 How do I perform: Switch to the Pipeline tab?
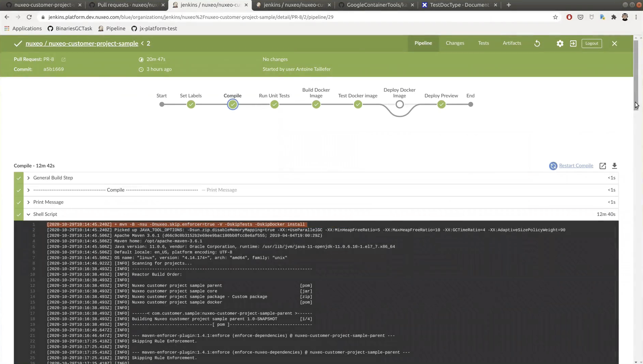tap(423, 43)
